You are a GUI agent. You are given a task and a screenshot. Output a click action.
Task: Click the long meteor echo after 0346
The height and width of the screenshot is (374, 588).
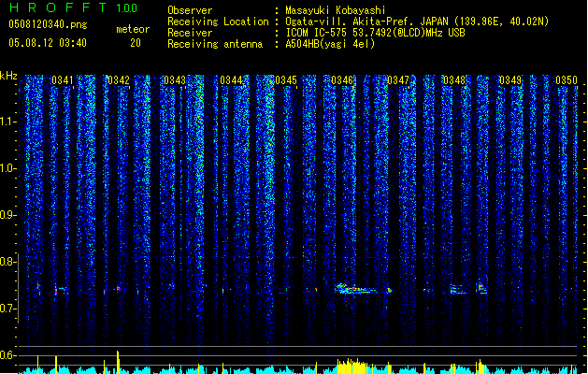356,289
